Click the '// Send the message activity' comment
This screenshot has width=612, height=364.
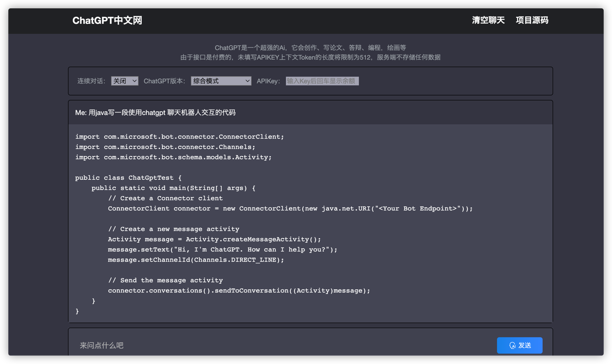(x=165, y=281)
